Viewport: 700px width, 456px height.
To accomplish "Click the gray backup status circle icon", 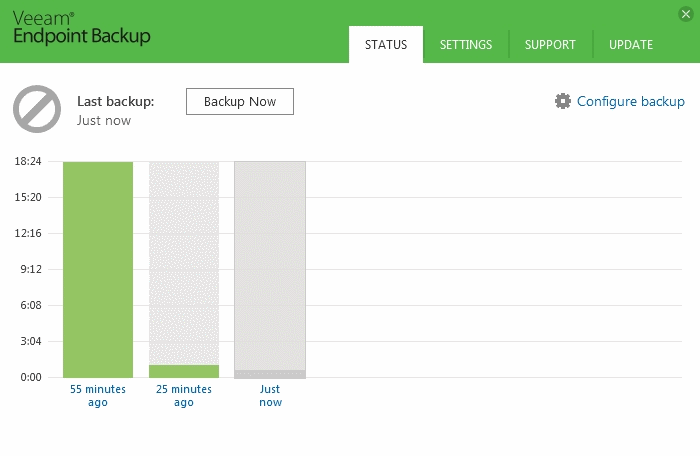I will pos(37,109).
